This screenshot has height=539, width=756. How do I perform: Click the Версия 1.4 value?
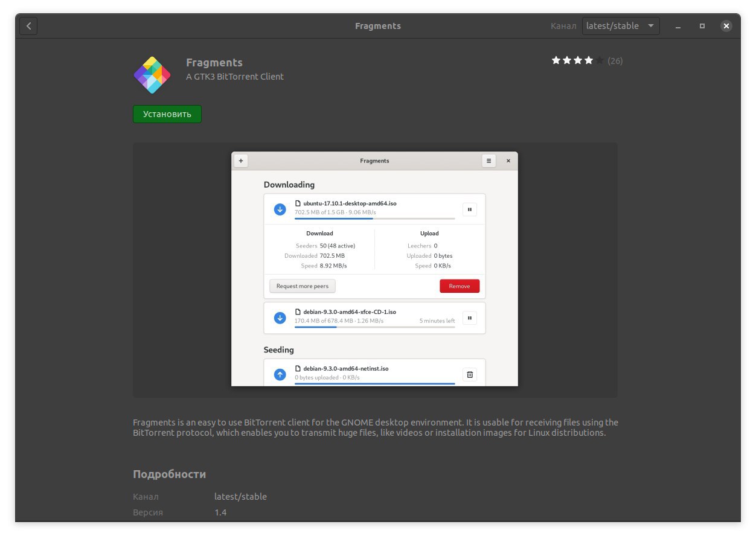[220, 512]
